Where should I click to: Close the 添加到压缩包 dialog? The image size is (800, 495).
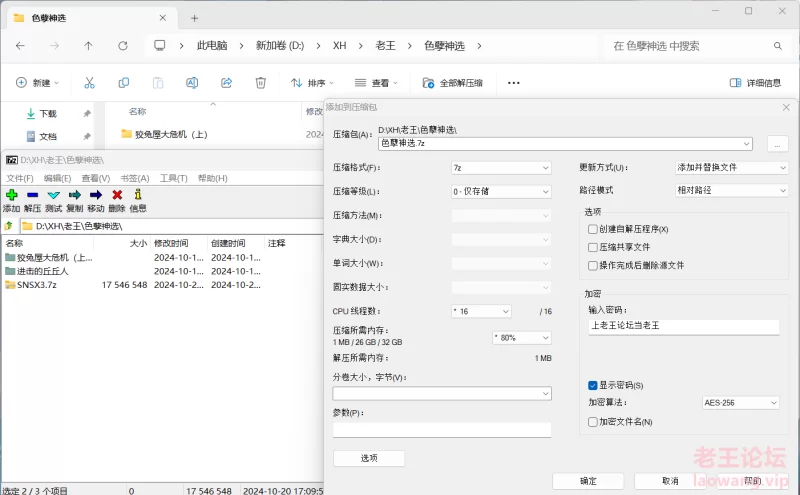click(x=786, y=107)
